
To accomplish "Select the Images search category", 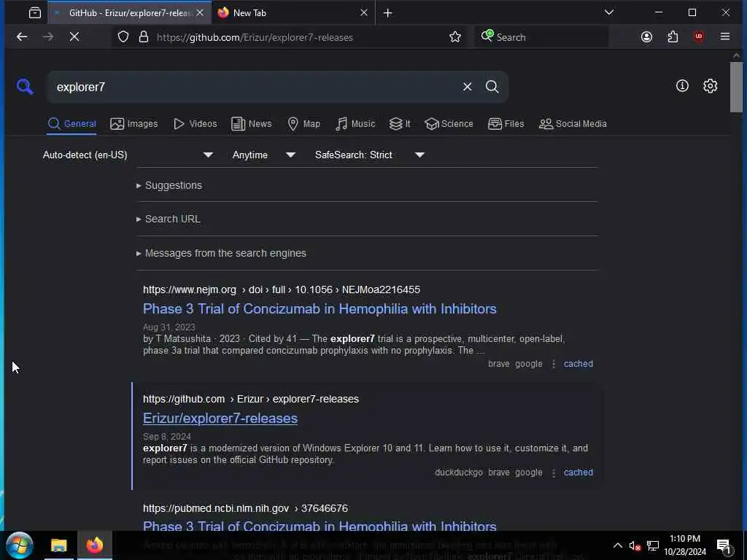I will [134, 124].
